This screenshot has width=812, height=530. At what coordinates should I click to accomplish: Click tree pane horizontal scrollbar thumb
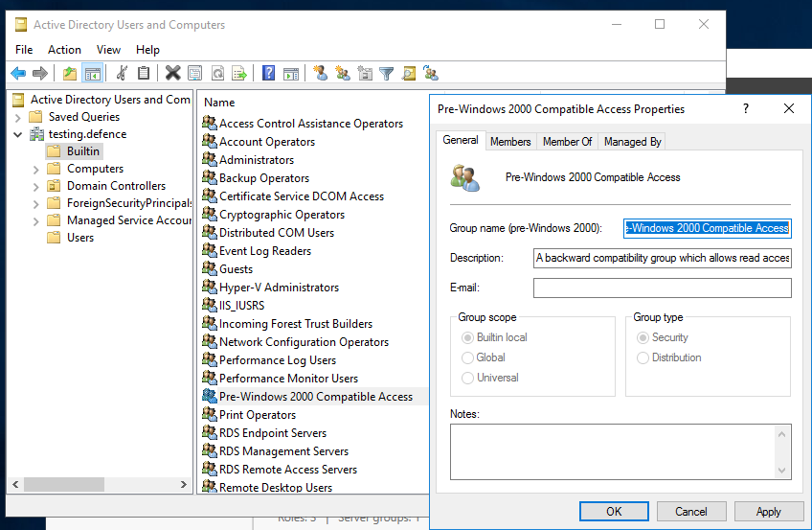tap(64, 484)
